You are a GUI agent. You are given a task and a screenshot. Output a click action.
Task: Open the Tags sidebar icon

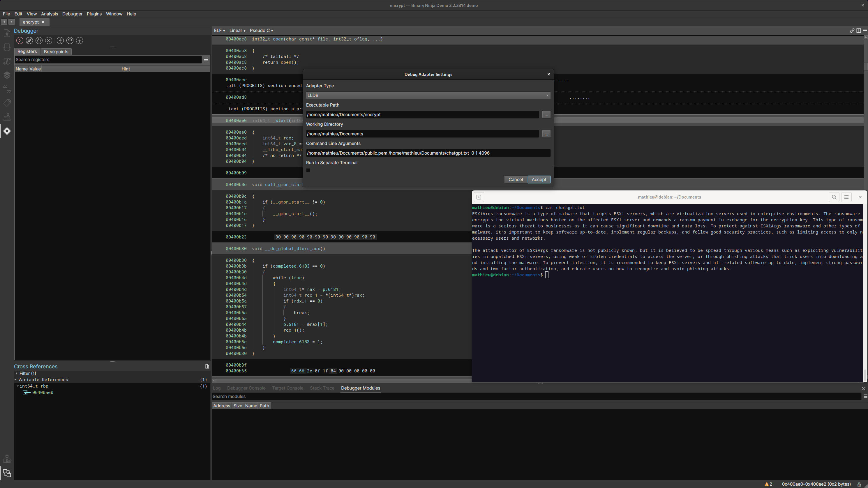tap(7, 103)
